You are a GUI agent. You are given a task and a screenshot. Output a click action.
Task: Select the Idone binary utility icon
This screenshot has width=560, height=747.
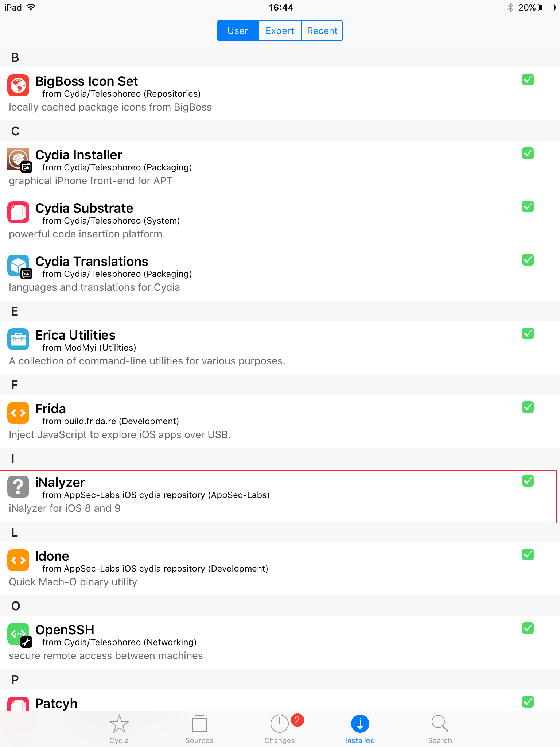(18, 560)
